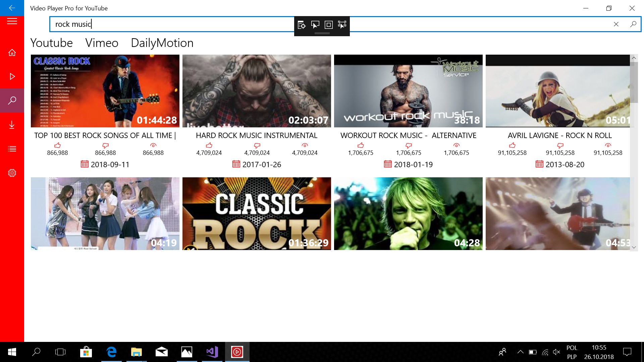Viewport: 644px width, 362px height.
Task: Clear the search box with the X
Action: [616, 24]
